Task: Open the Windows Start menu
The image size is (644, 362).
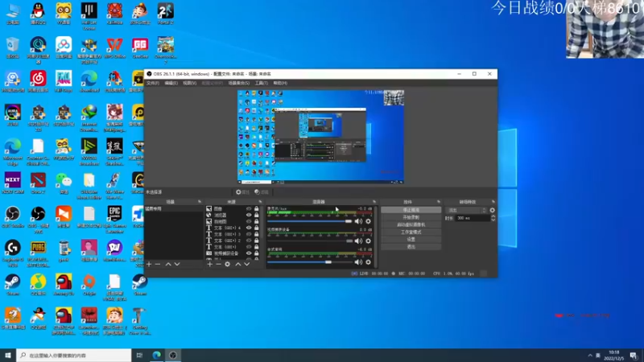Action: [8, 356]
